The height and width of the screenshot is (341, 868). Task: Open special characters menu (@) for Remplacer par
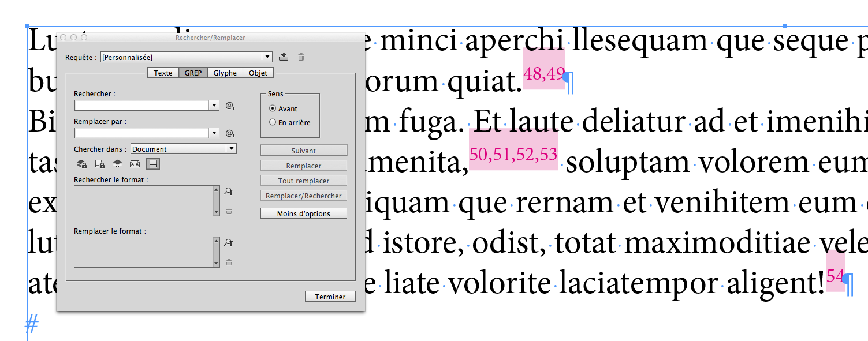coord(230,133)
